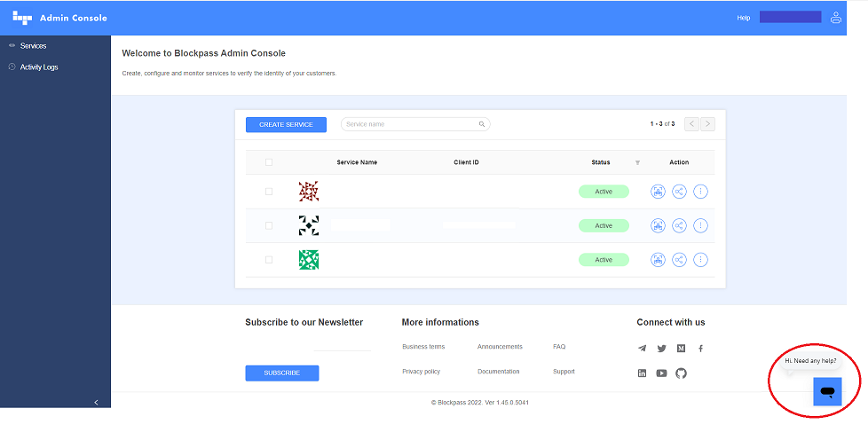This screenshot has height=432, width=868.
Task: Go to next page of services
Action: [707, 124]
